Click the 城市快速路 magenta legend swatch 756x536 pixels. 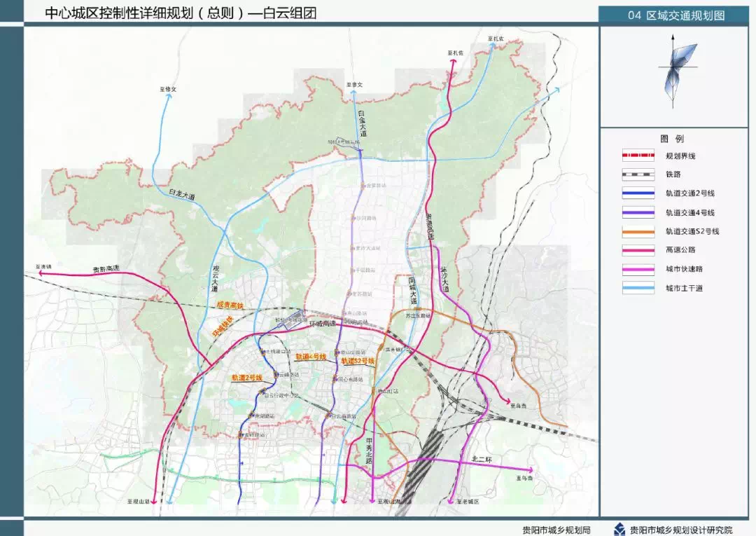coord(638,269)
